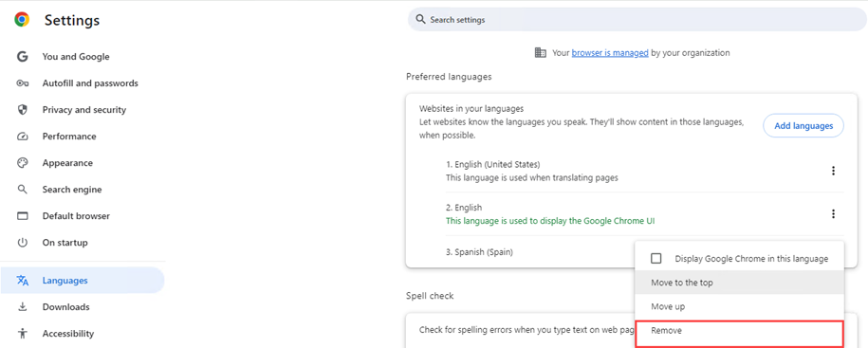Open three-dot menu for English (United States)
The image size is (868, 348).
click(x=833, y=171)
